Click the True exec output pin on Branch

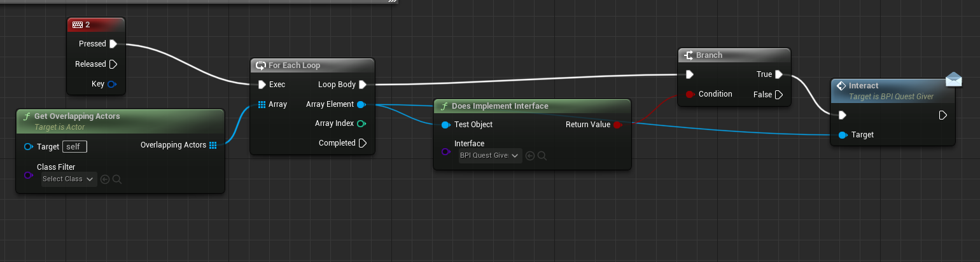(x=779, y=74)
